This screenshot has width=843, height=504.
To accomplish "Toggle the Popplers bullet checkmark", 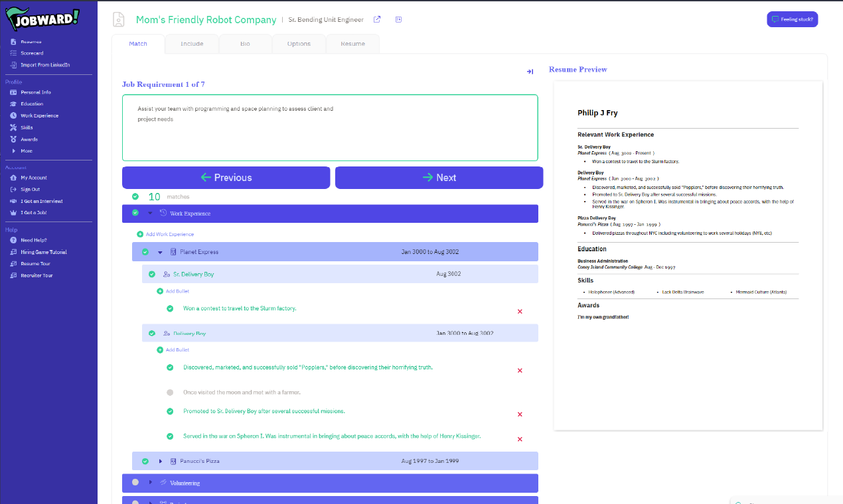I will 170,367.
